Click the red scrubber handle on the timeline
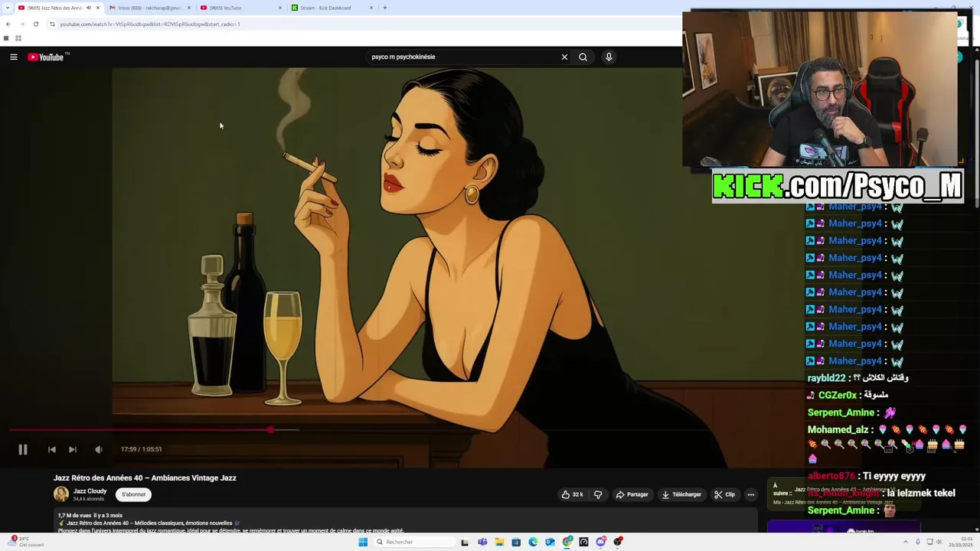 [x=270, y=430]
